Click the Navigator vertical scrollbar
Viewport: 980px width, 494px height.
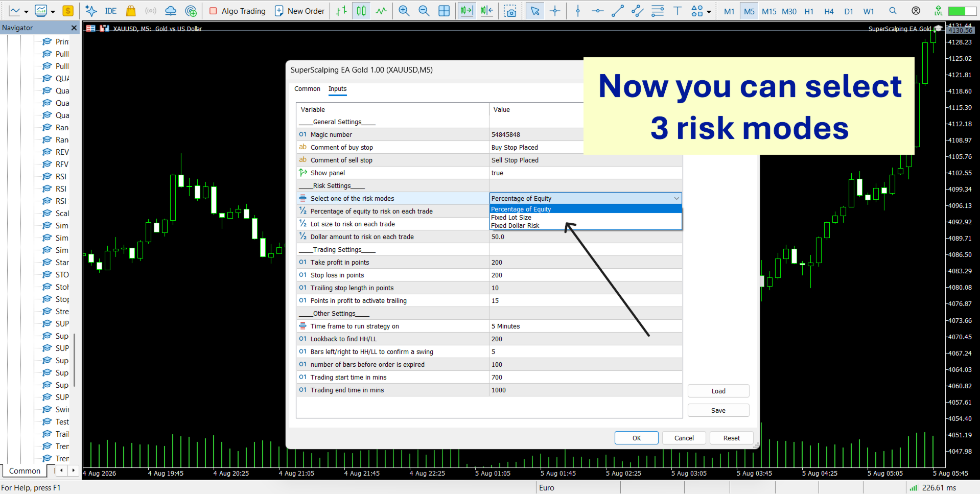pyautogui.click(x=75, y=360)
